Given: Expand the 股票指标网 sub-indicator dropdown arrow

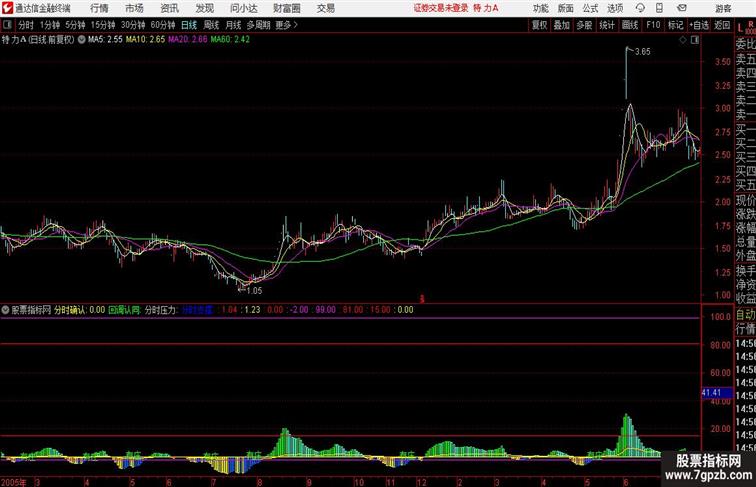Looking at the screenshot, I should pos(5,310).
